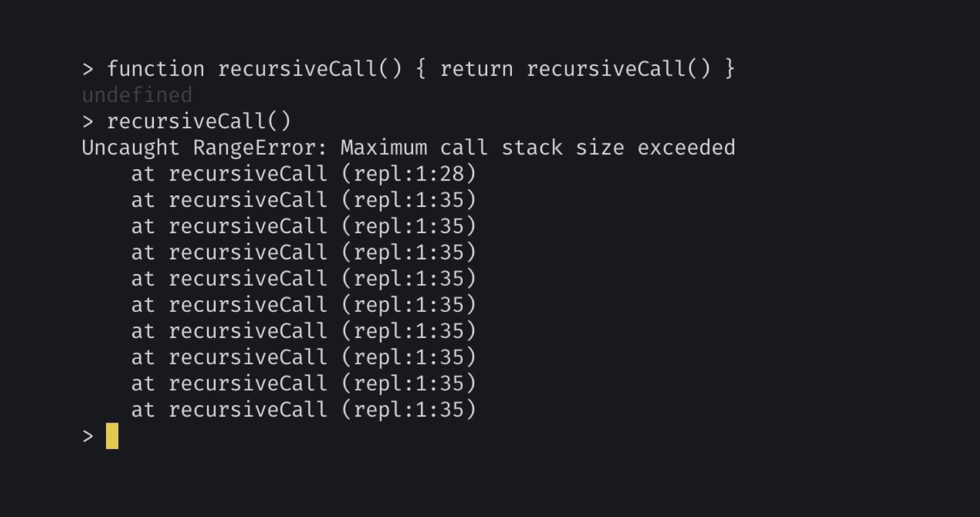The height and width of the screenshot is (517, 980).
Task: Click the word "Uncaught" in the error
Action: pyautogui.click(x=131, y=148)
